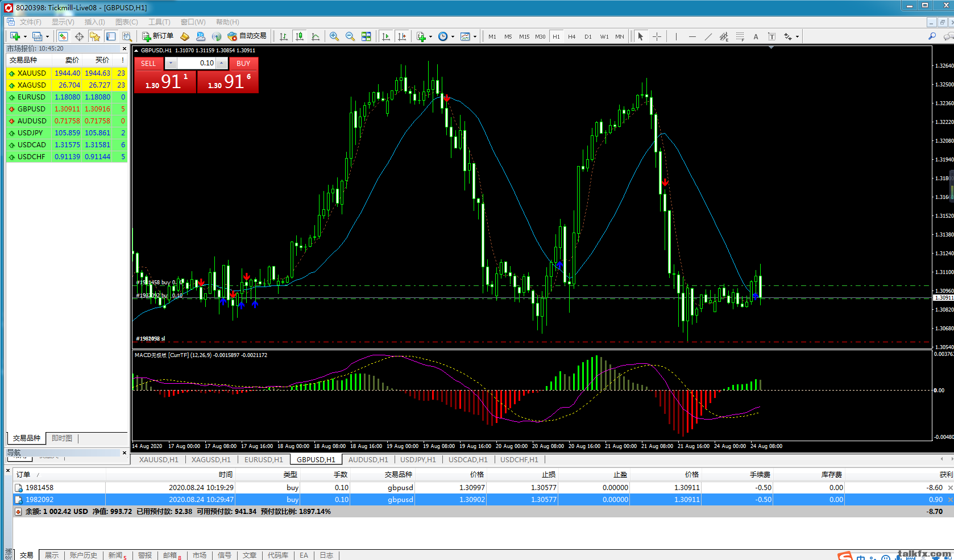
Task: Toggle chart auto scroll
Action: tap(386, 36)
